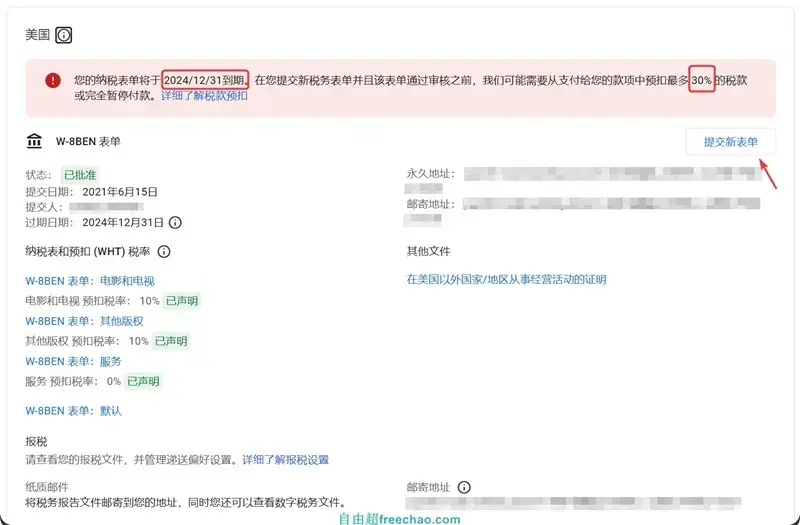The width and height of the screenshot is (800, 525).
Task: Click the 报税 section heading
Action: pyautogui.click(x=36, y=441)
